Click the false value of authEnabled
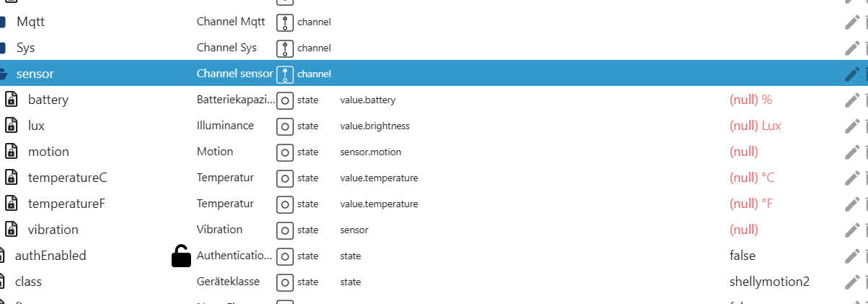Image resolution: width=868 pixels, height=304 pixels. point(743,256)
